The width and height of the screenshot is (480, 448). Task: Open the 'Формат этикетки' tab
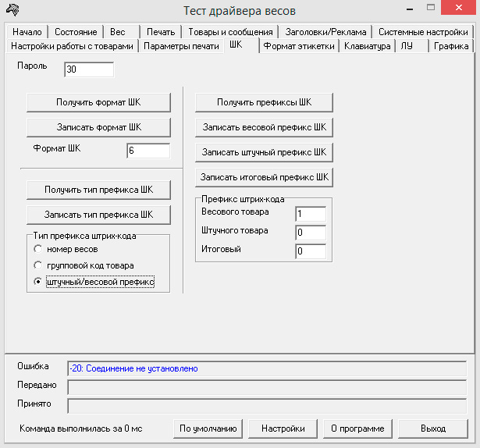299,46
